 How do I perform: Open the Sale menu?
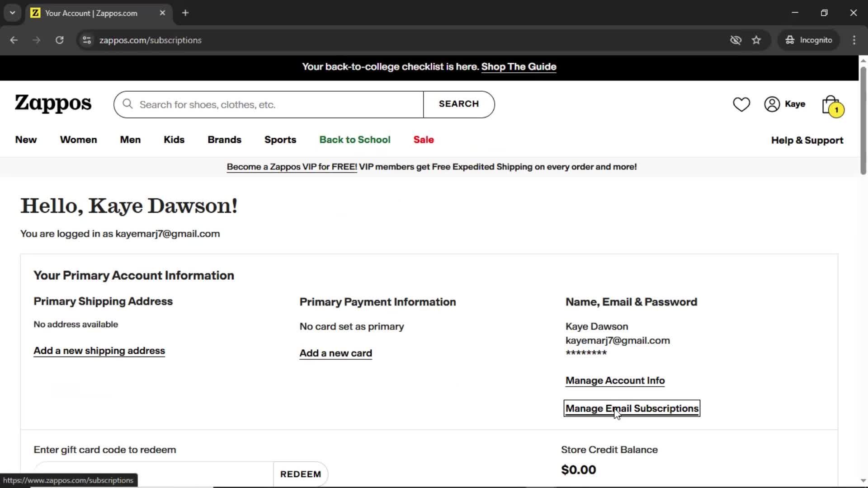tap(424, 140)
